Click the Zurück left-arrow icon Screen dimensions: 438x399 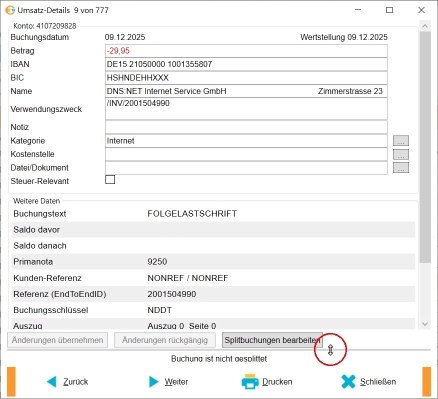pos(52,381)
